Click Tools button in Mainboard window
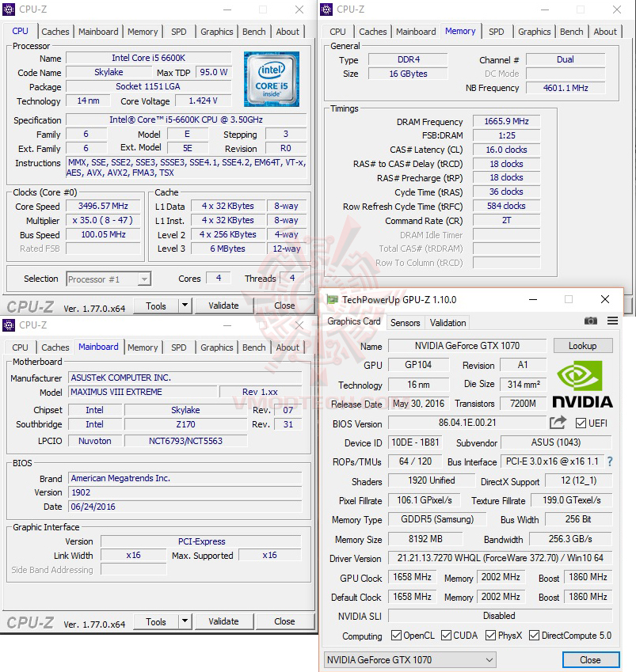This screenshot has height=672, width=636. coord(156,621)
